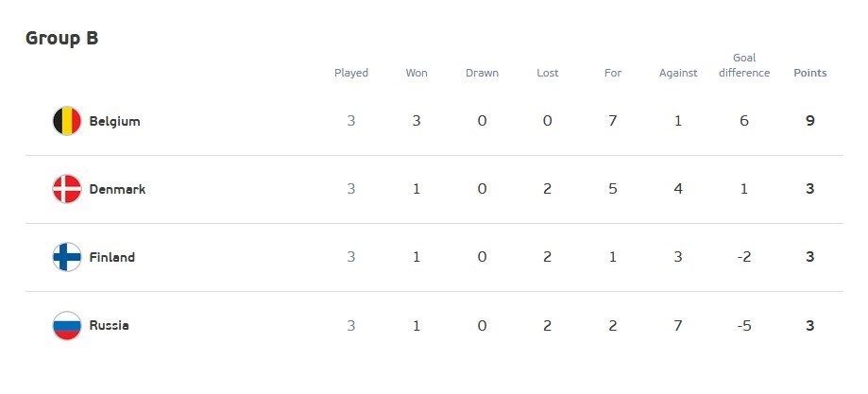Click the Denmark flag icon

[67, 189]
